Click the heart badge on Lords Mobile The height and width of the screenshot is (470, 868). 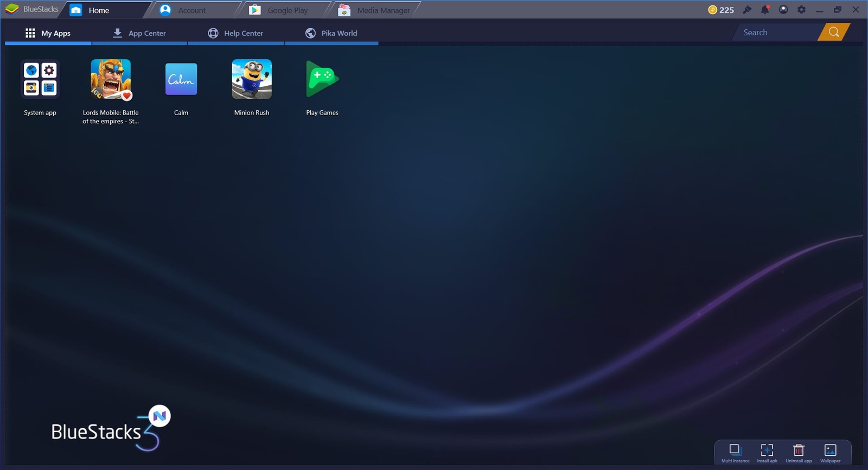(126, 96)
